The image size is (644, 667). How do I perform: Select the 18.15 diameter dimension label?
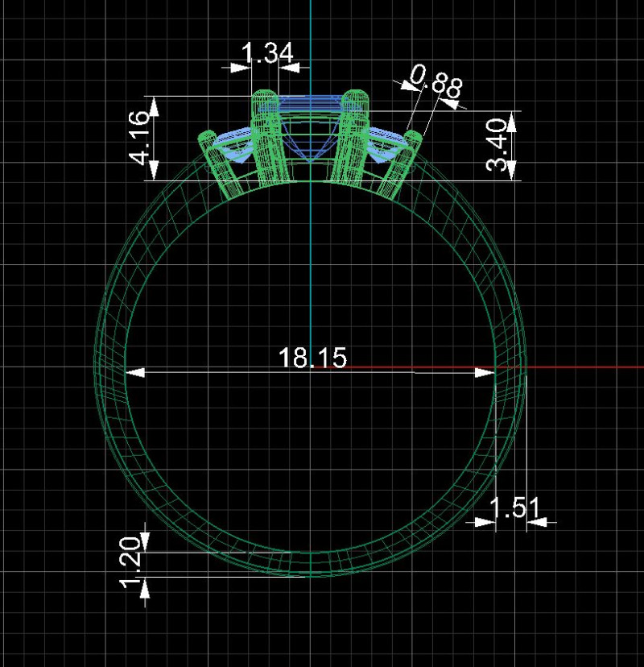[313, 356]
